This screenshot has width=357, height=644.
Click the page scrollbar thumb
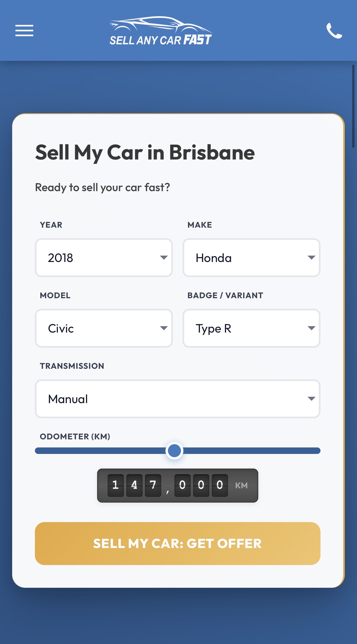pyautogui.click(x=353, y=106)
